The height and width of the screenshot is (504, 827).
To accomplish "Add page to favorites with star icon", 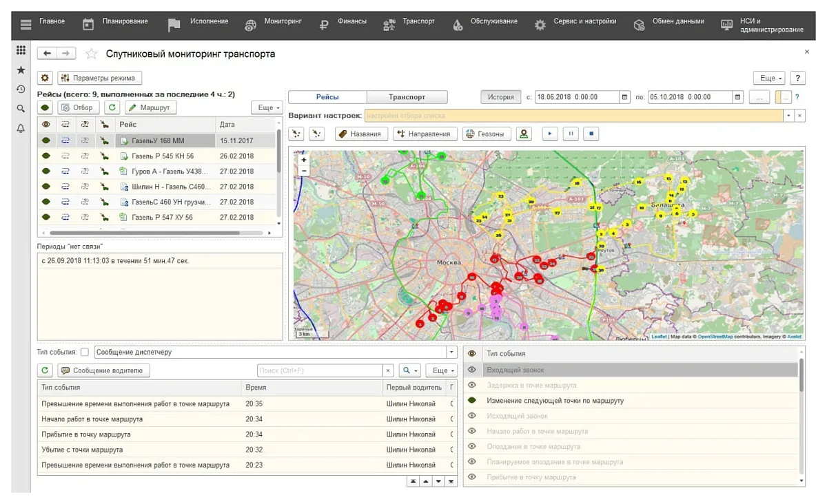I will coord(91,54).
